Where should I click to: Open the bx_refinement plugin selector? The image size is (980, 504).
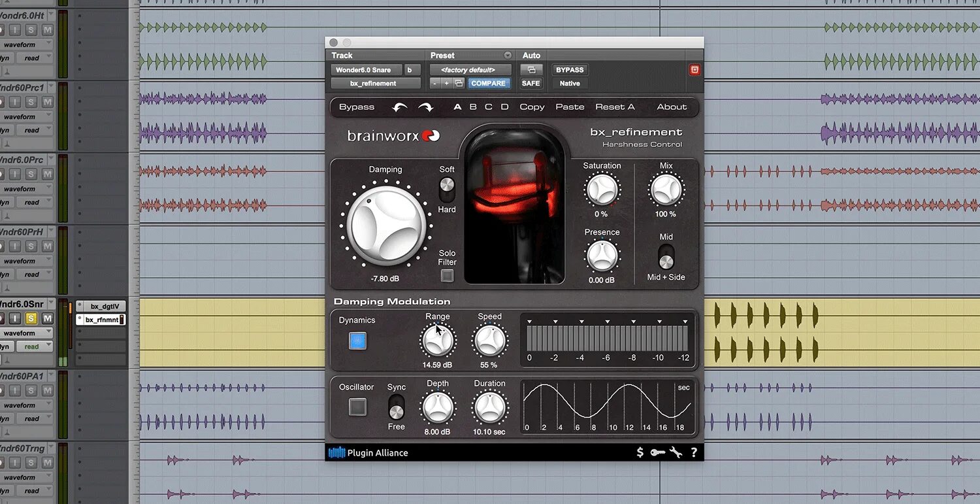[x=376, y=84]
